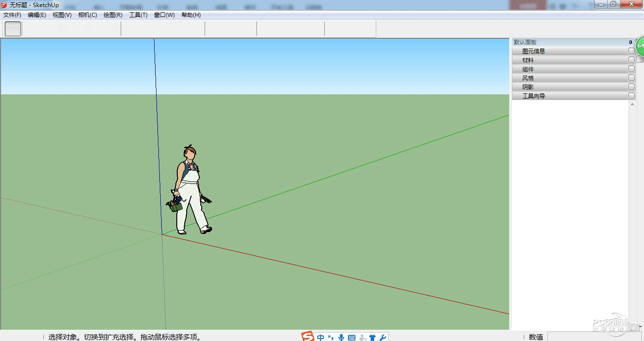Screen dimensions: 644x341
Task: Click the 默认面板 tray title
Action: point(525,42)
